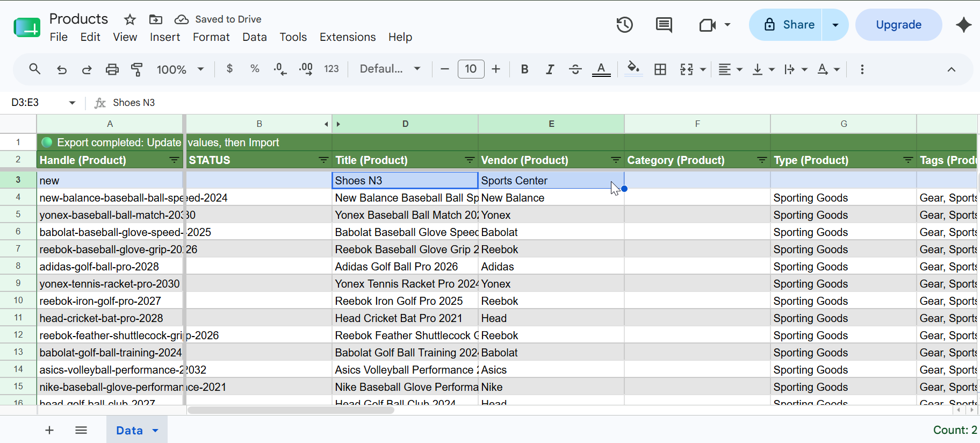Open the Insert menu
Viewport: 980px width, 443px height.
164,37
